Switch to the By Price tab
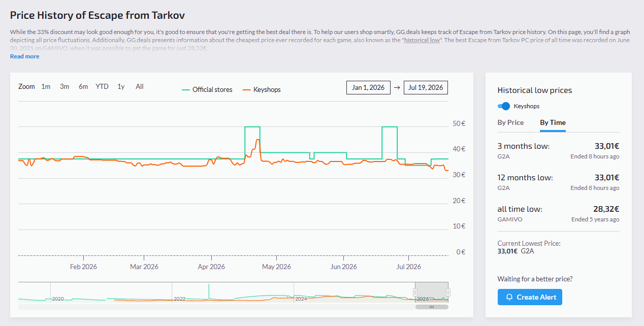The height and width of the screenshot is (326, 644). pyautogui.click(x=510, y=122)
